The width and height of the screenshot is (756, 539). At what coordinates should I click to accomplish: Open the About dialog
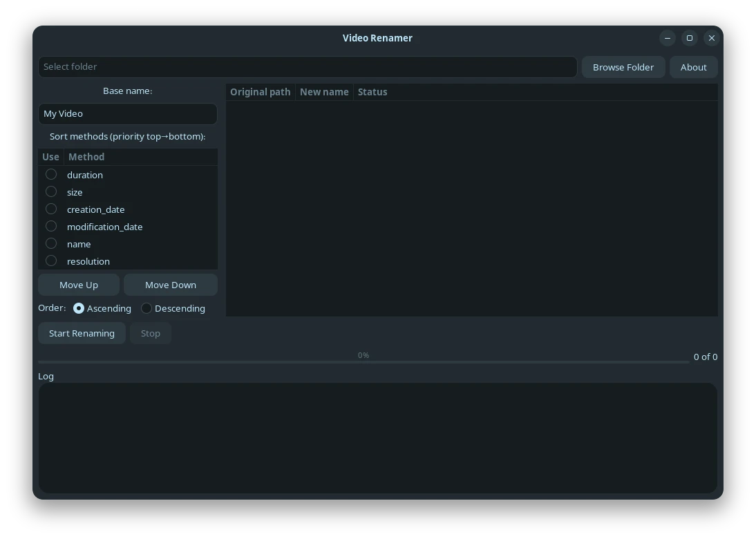point(693,66)
